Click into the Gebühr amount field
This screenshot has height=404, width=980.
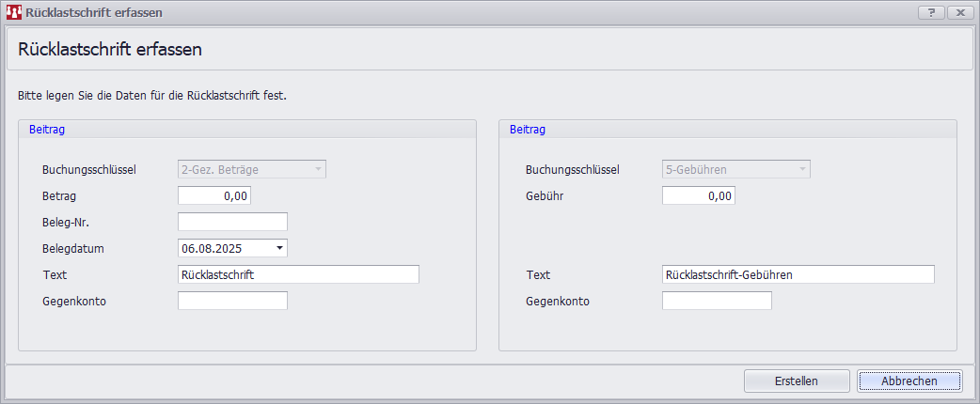[x=699, y=195]
